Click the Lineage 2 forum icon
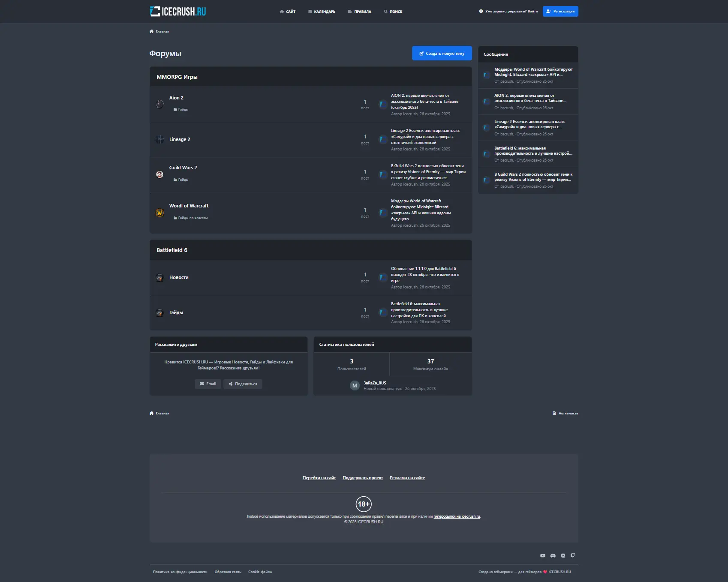Viewport: 728px width, 582px height. pos(160,139)
